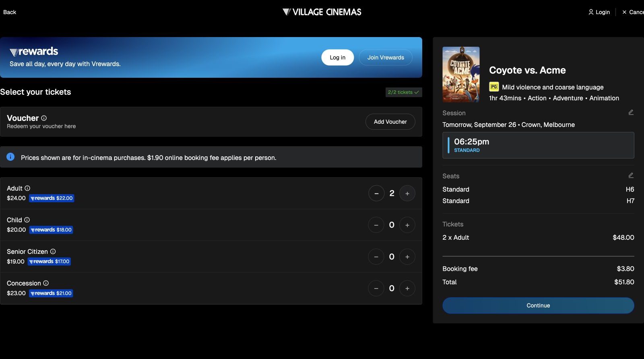Open the Senior Citizen info icon
Viewport: 644px width, 359px height.
[x=53, y=251]
